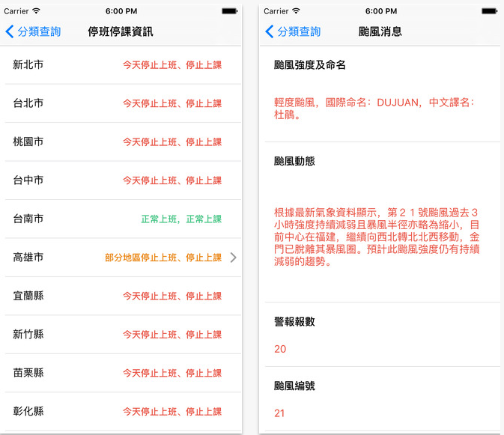
Task: Open the 桃園市 entry
Action: pos(121,142)
